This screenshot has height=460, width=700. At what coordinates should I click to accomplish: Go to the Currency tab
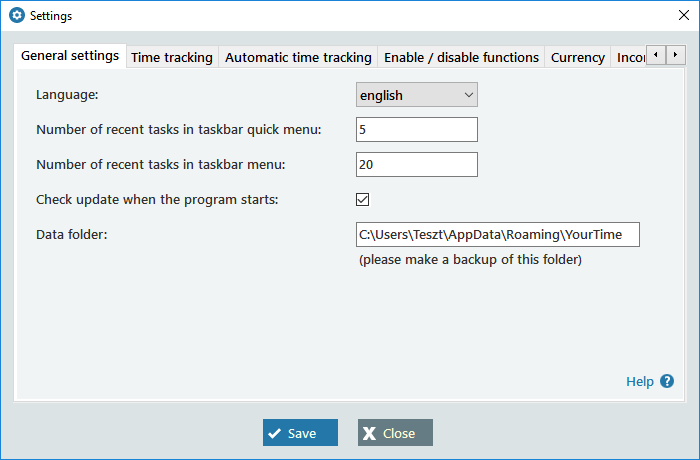tap(577, 57)
